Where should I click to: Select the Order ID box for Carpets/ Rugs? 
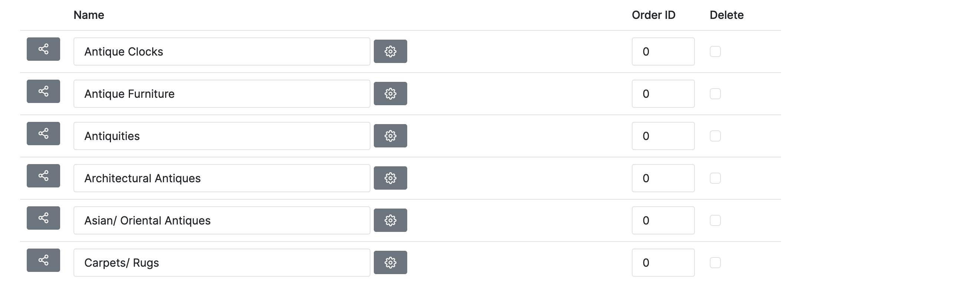tap(663, 263)
